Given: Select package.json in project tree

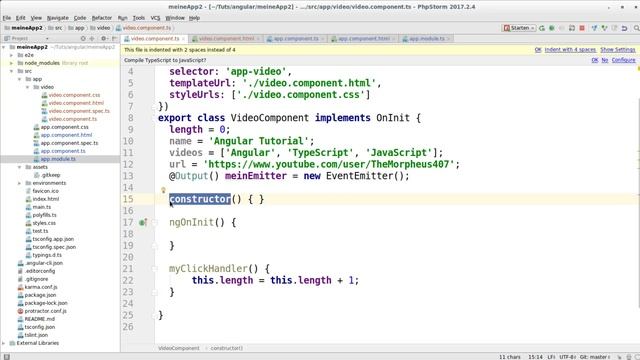Looking at the screenshot, I should point(40,295).
